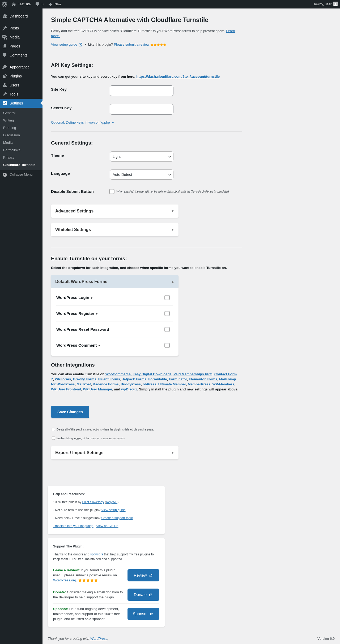The image size is (340, 644).
Task: Click the Tools wrench icon
Action: tap(5, 94)
